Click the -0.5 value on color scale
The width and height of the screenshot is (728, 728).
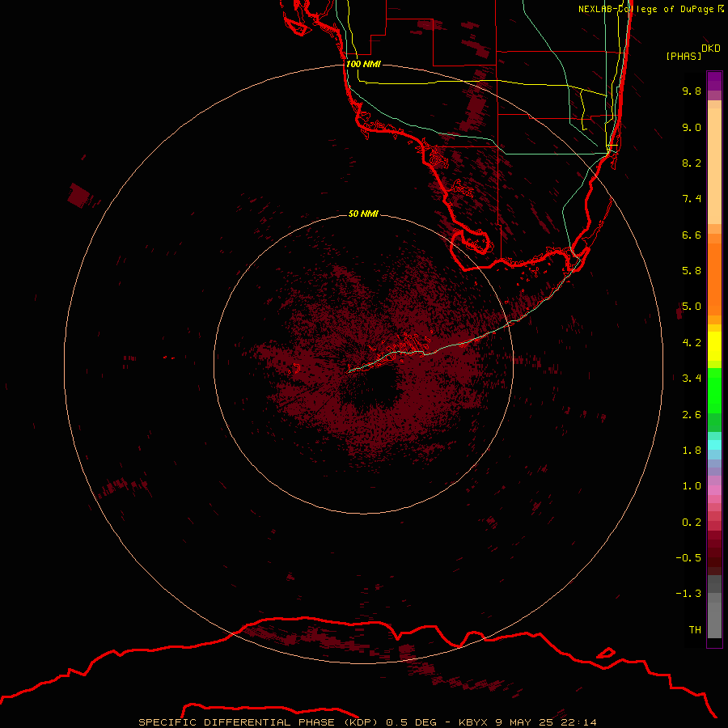[x=688, y=558]
